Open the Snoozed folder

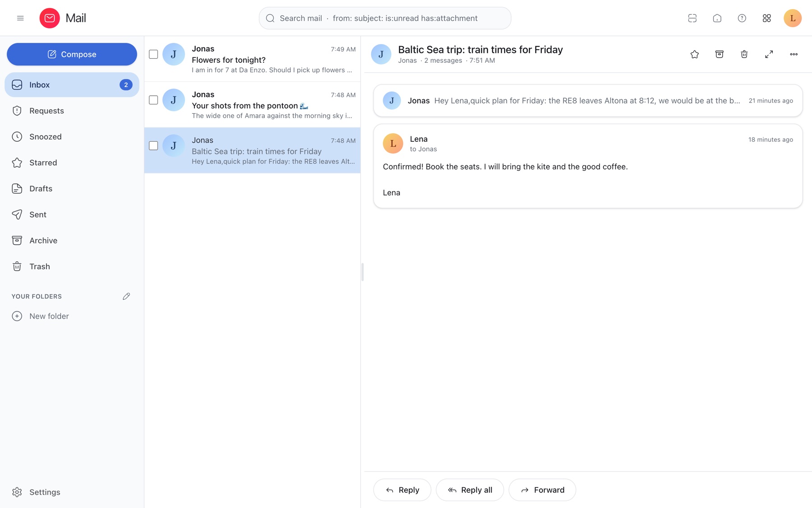(72, 136)
